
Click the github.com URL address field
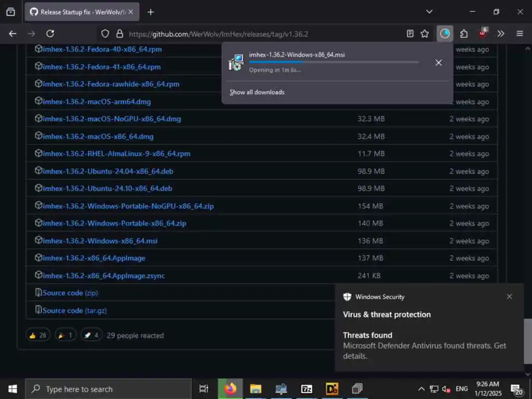tap(219, 34)
